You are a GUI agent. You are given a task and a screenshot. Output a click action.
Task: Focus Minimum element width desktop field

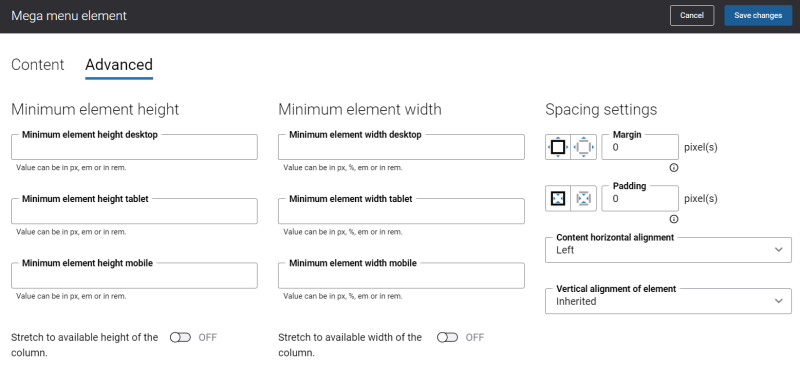click(x=401, y=147)
